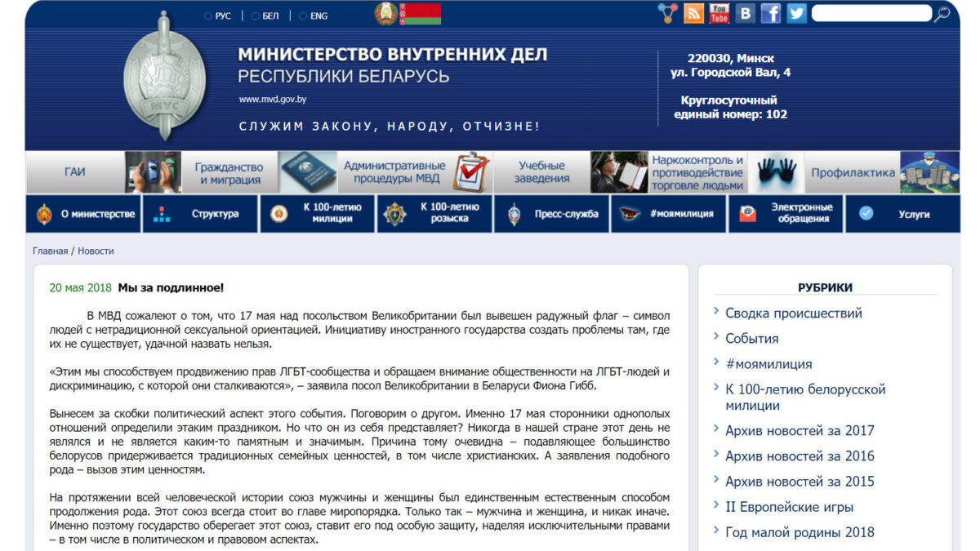This screenshot has height=551, width=980.
Task: Click the hands silhouette thumbnail
Action: coord(777,172)
